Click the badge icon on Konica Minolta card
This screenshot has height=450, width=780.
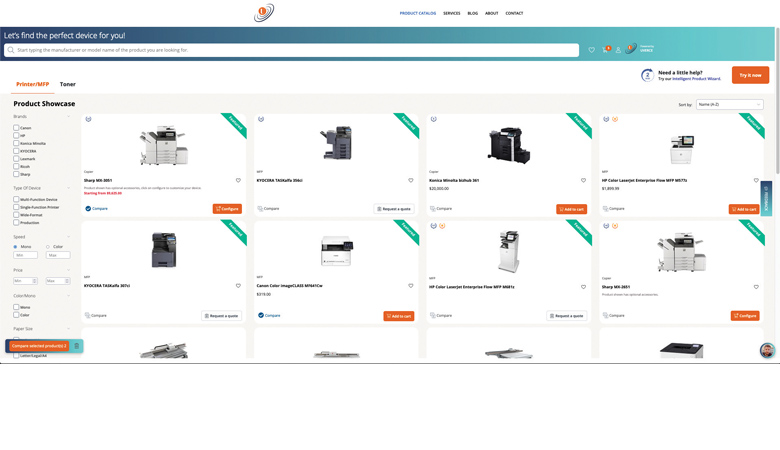(x=434, y=119)
